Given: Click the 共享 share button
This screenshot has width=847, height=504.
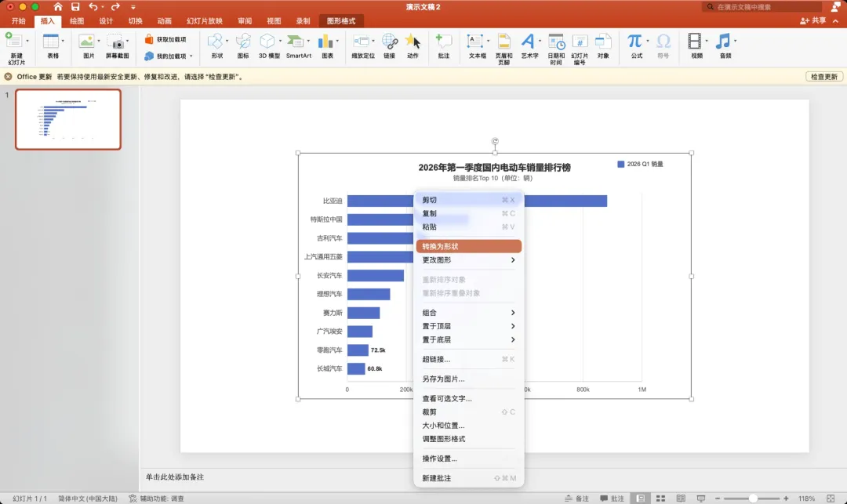Looking at the screenshot, I should [813, 20].
